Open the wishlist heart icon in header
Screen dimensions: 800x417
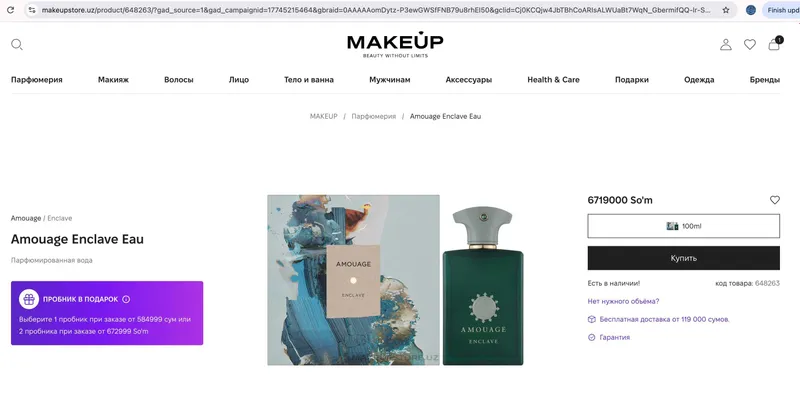(749, 44)
